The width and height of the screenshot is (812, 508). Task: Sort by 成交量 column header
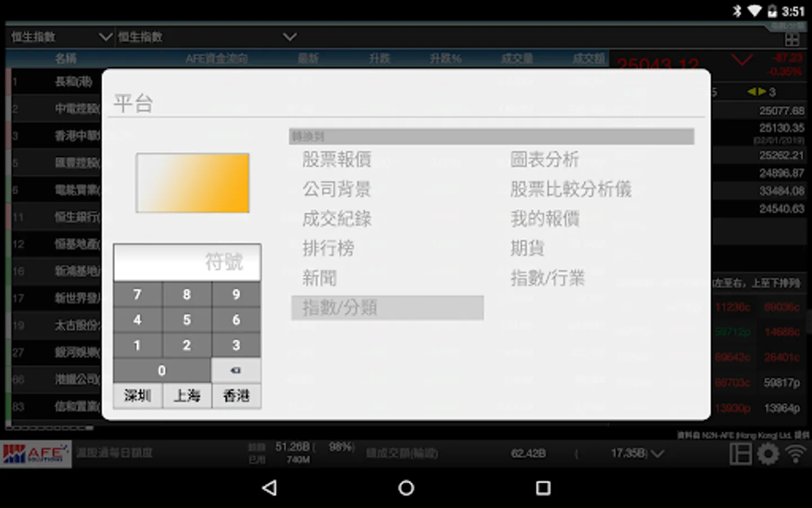coord(517,58)
